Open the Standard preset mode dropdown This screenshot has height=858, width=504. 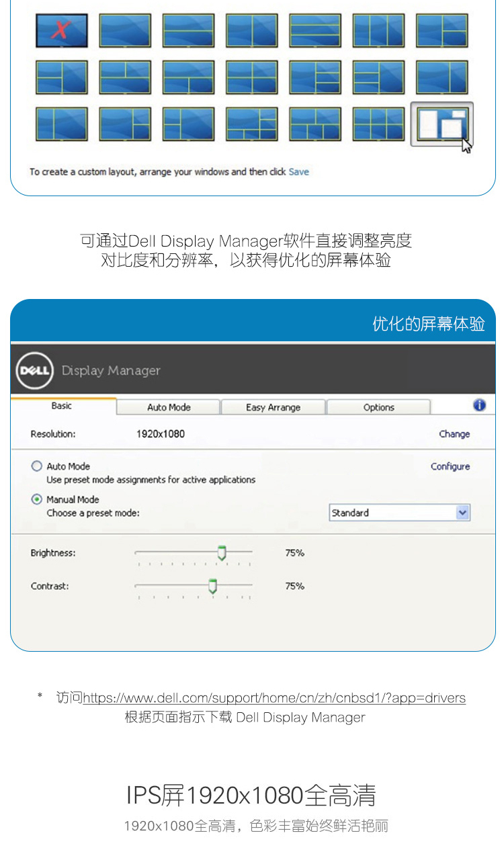pos(399,513)
